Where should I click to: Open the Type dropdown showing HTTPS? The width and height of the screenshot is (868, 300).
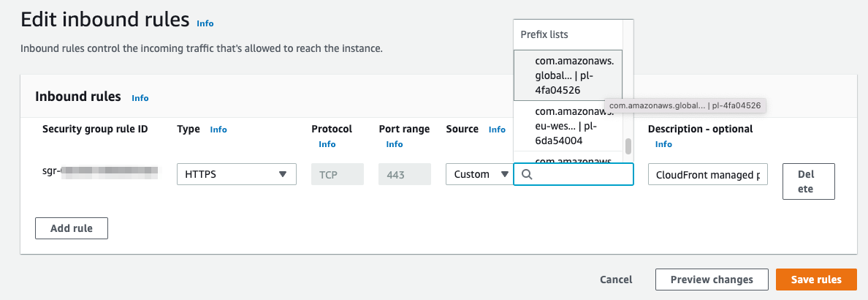(x=237, y=174)
